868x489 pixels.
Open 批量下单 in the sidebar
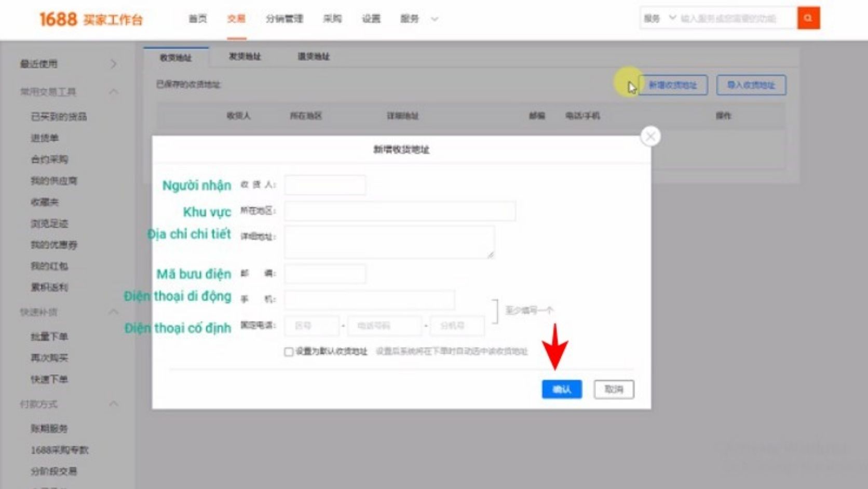pyautogui.click(x=49, y=337)
